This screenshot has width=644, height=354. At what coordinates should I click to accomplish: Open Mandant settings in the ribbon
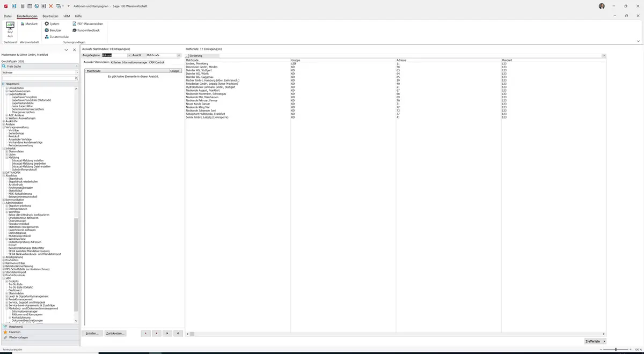pyautogui.click(x=29, y=24)
